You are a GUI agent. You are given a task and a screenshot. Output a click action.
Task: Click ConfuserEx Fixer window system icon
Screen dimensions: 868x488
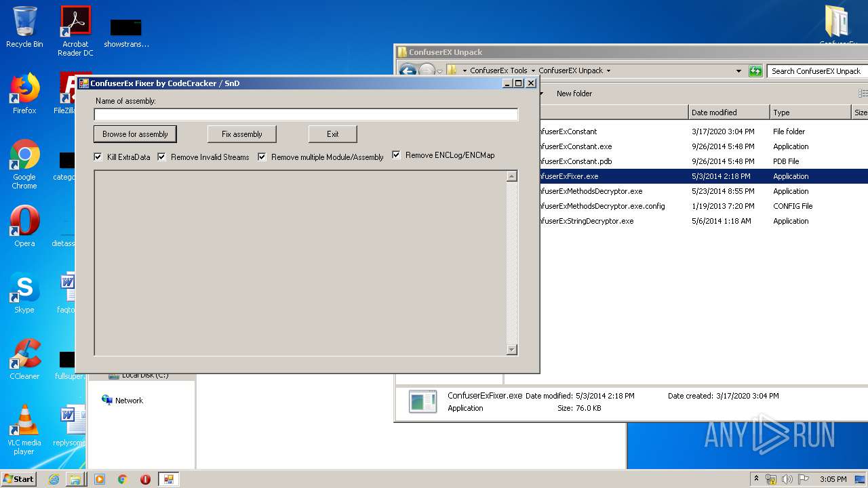84,83
